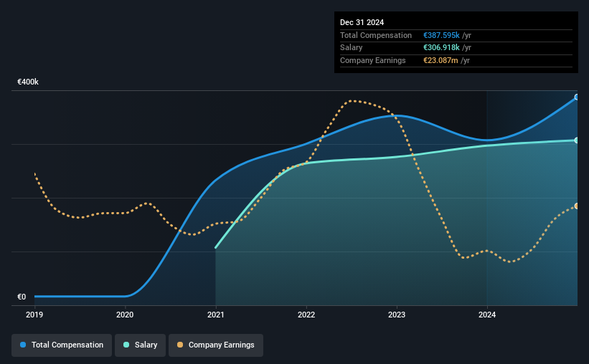Click the 2021 x-axis label
589x364 pixels.
coord(216,315)
